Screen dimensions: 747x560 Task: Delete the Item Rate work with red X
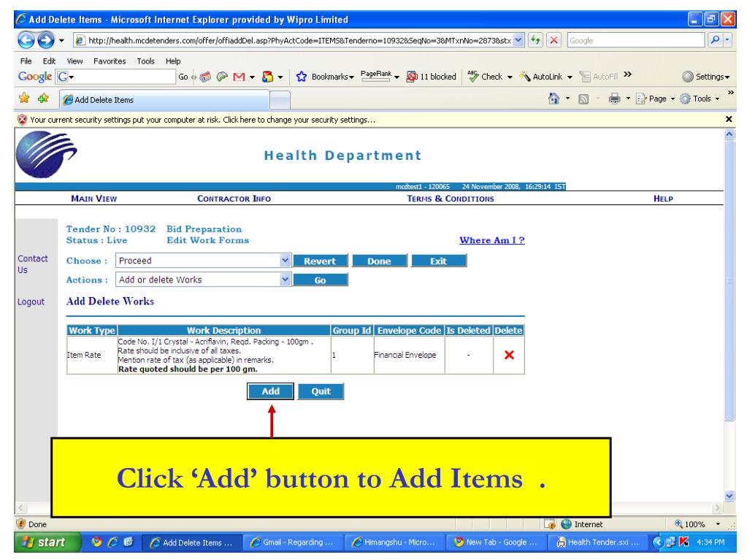[509, 355]
